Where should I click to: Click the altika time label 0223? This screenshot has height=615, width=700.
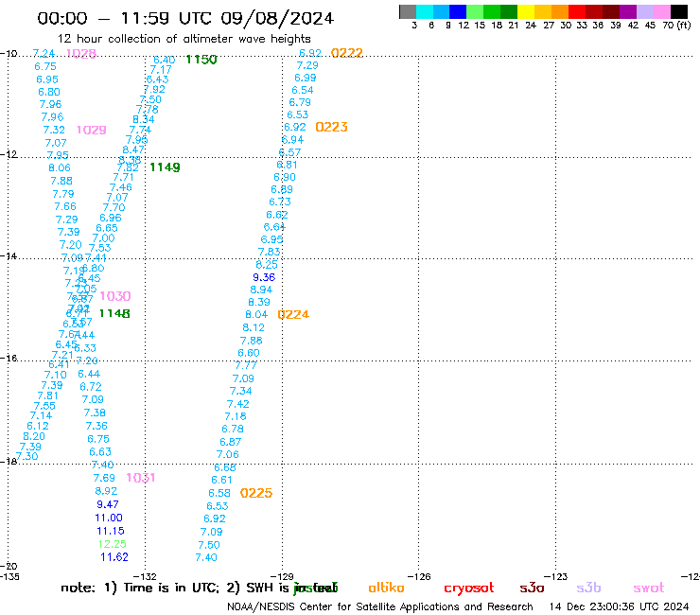pos(331,127)
